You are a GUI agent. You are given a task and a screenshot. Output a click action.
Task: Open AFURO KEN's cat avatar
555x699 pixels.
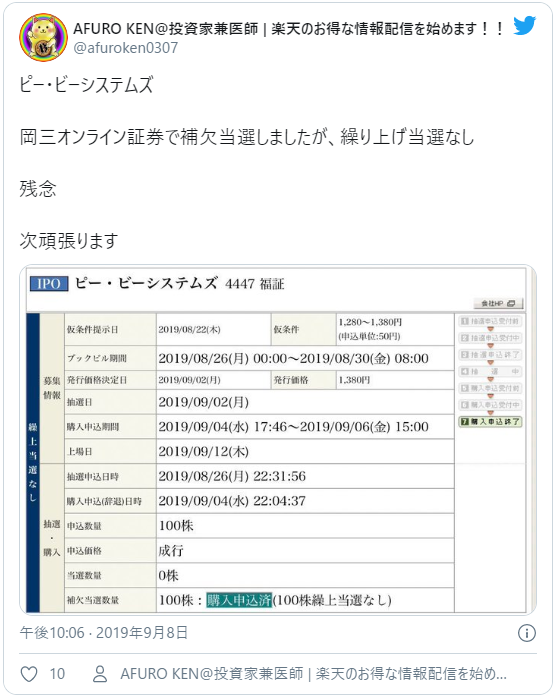43,37
